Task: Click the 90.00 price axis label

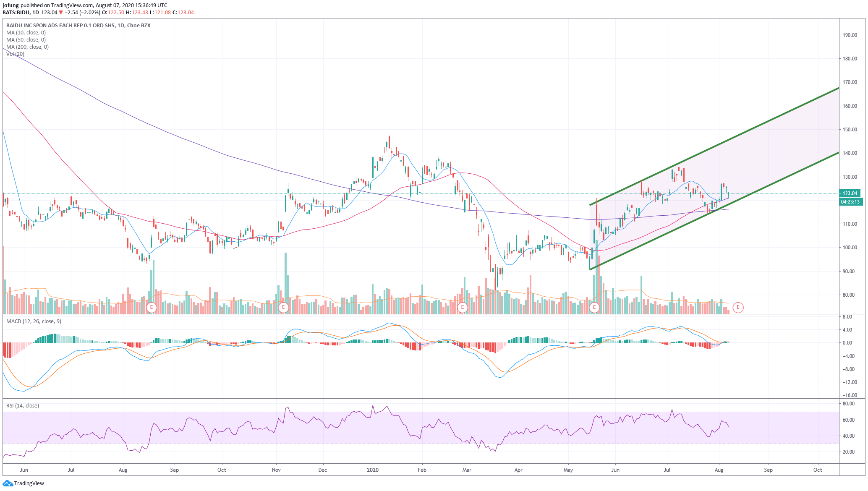Action: pyautogui.click(x=849, y=272)
